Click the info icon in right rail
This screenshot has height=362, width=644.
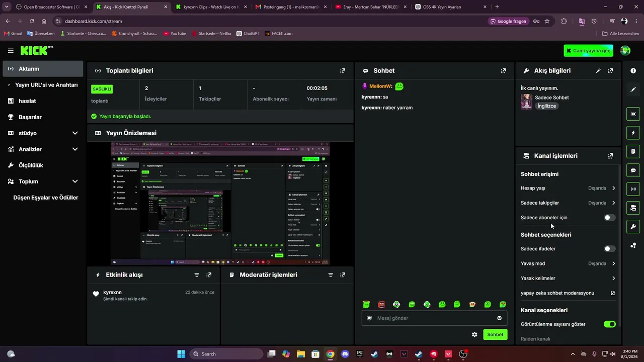633,71
